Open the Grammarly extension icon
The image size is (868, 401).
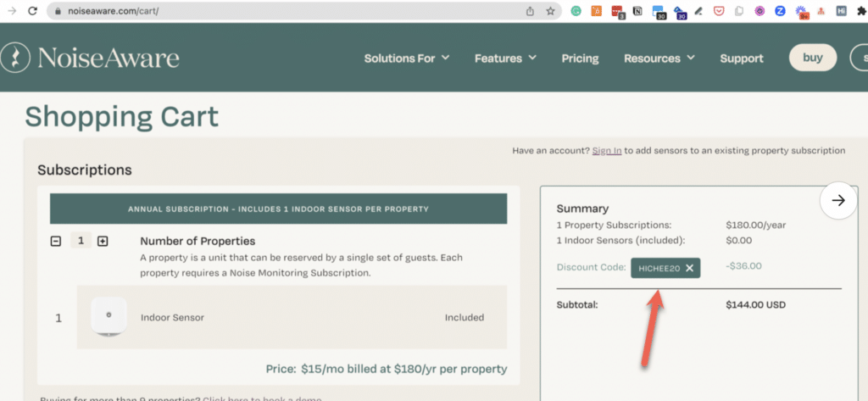(x=576, y=11)
